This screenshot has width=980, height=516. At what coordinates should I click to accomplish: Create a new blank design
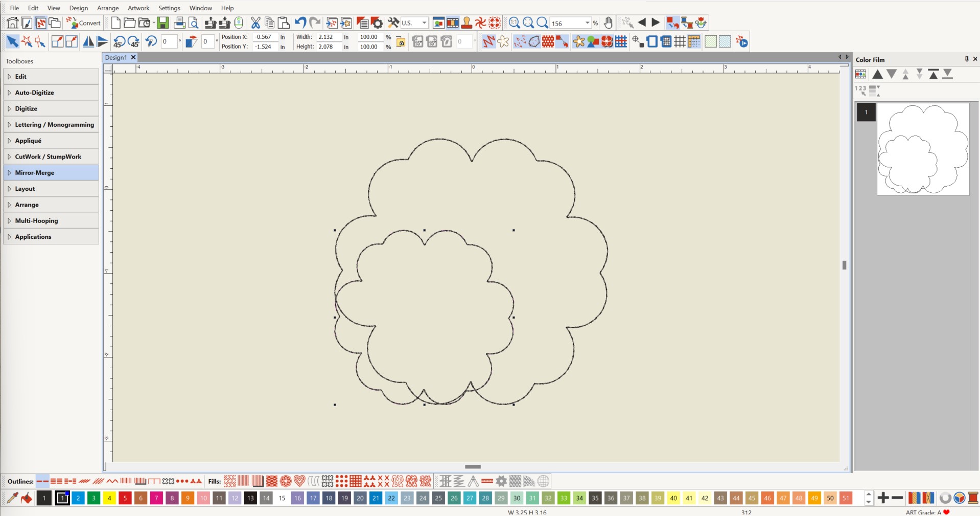(115, 23)
